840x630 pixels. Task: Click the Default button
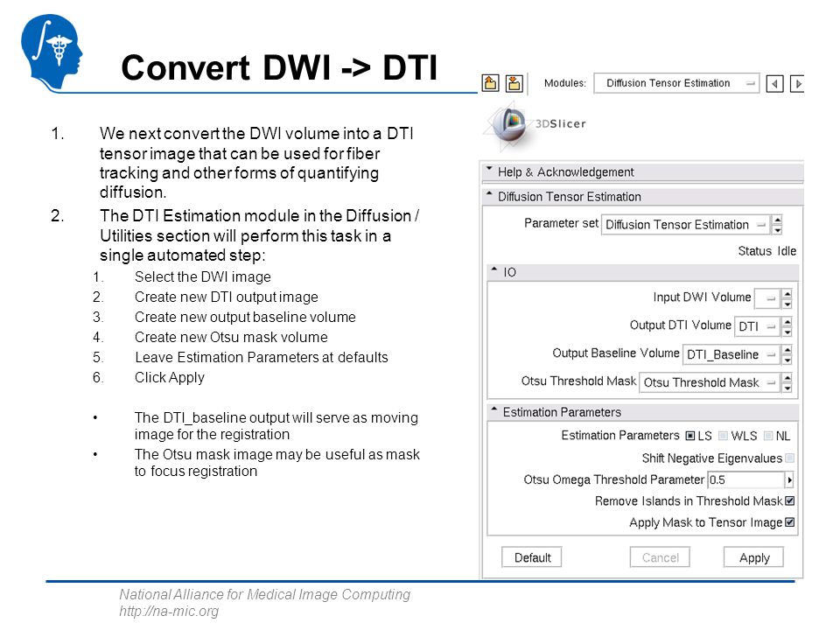[532, 557]
